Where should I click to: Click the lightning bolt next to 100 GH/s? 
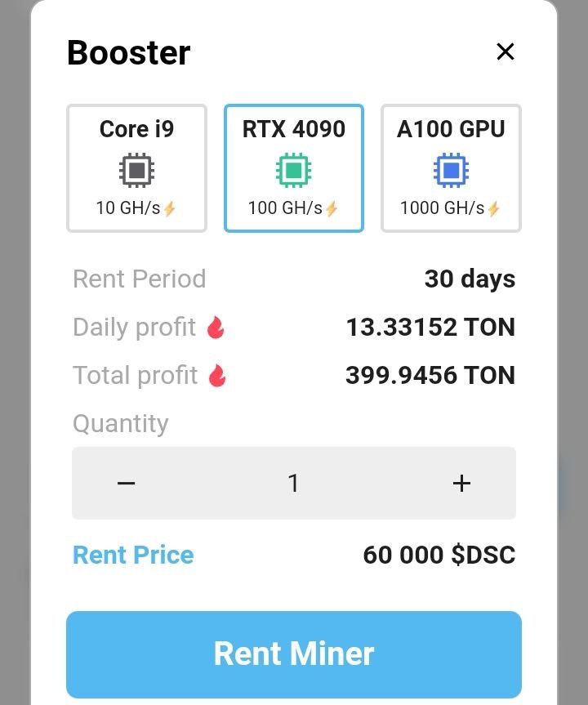332,208
